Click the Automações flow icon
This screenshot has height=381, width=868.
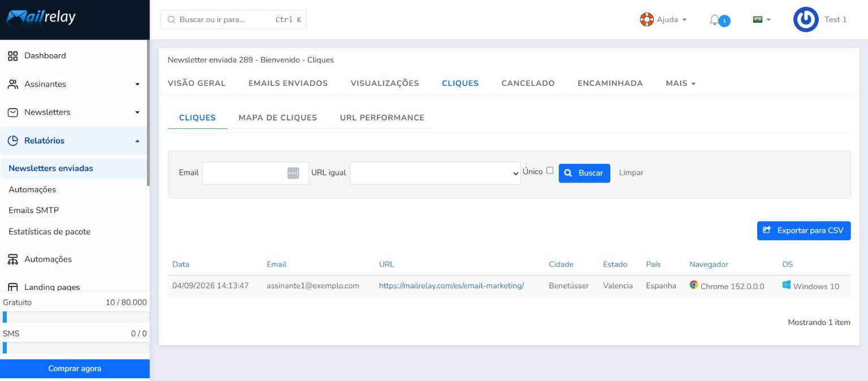point(13,259)
